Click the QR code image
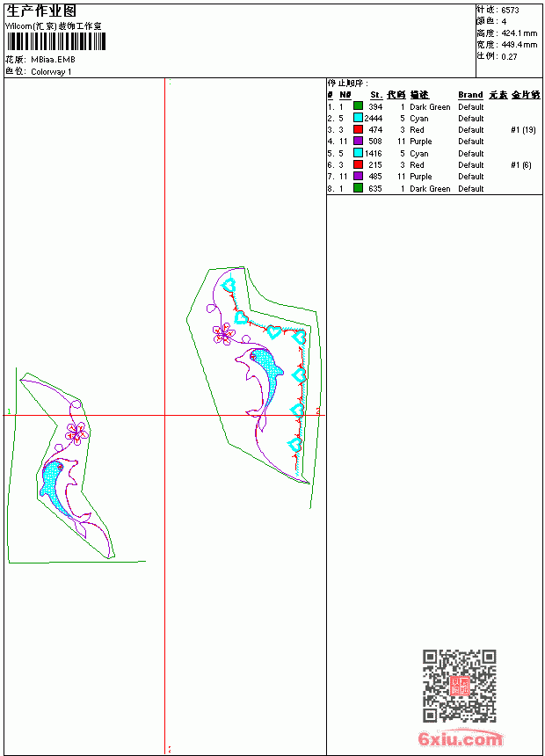Screen dimensions: 545x756 [x=460, y=685]
